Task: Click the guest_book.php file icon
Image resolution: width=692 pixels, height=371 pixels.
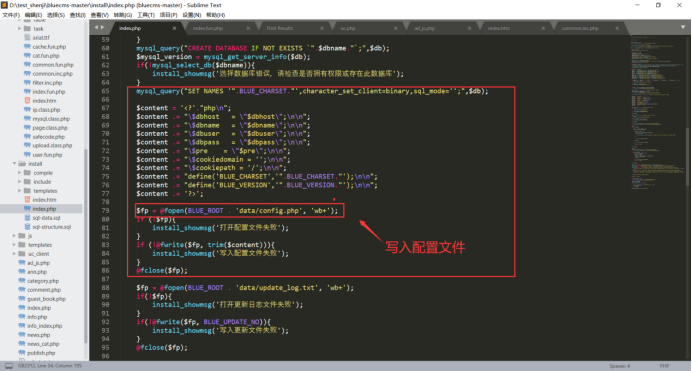Action: pos(22,299)
